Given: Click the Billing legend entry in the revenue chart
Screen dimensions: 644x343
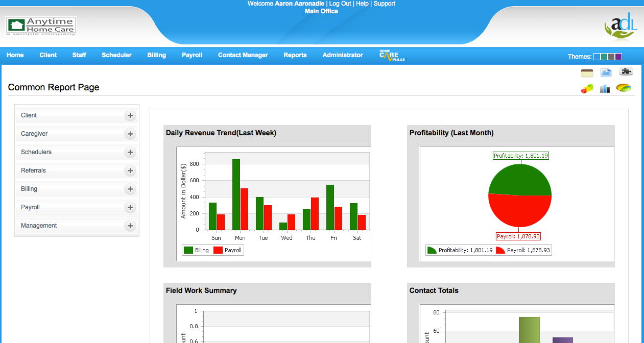Looking at the screenshot, I should pyautogui.click(x=196, y=250).
